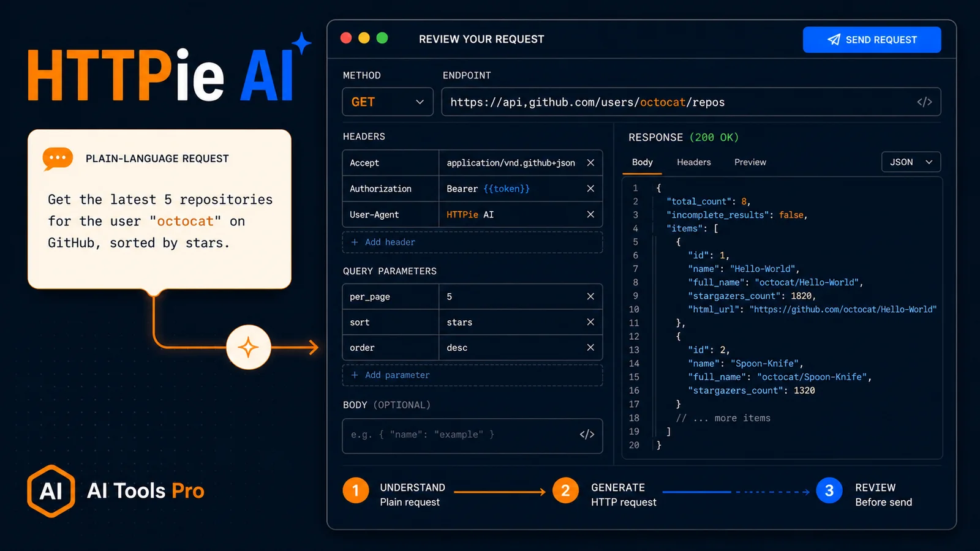Click the html_url GitHub link in response
Image resolution: width=980 pixels, height=551 pixels.
(x=845, y=309)
